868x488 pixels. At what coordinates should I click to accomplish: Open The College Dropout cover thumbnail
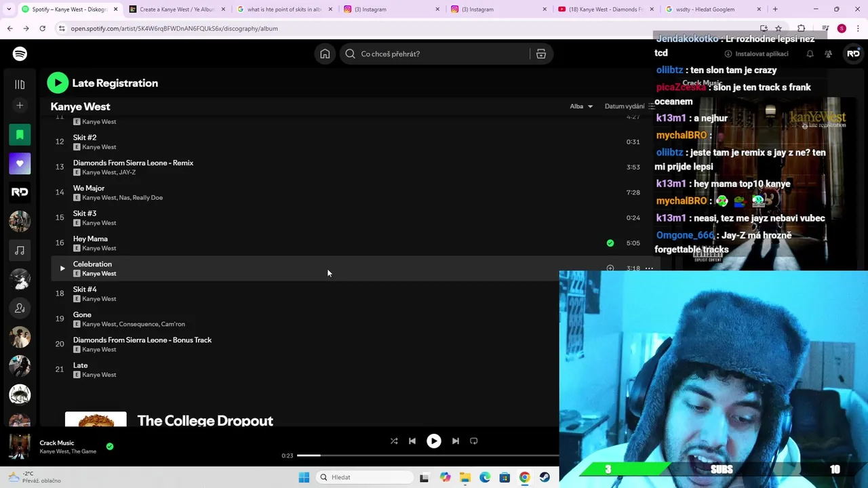[96, 419]
